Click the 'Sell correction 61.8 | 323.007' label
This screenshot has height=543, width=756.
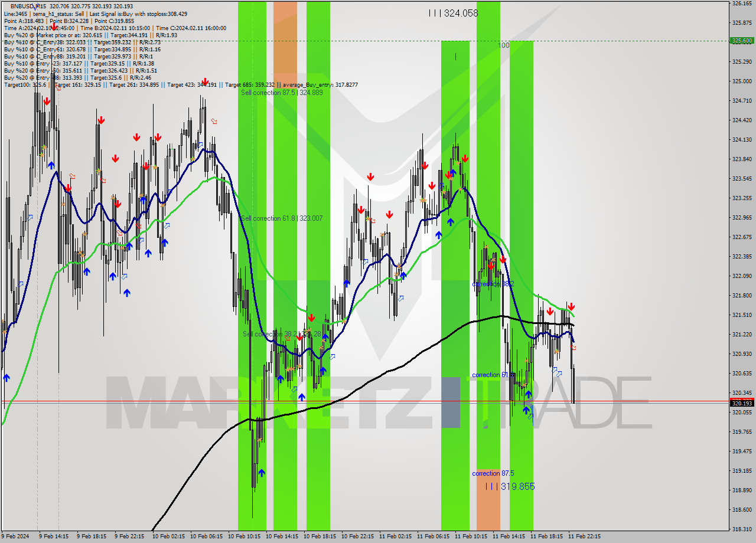pyautogui.click(x=282, y=218)
